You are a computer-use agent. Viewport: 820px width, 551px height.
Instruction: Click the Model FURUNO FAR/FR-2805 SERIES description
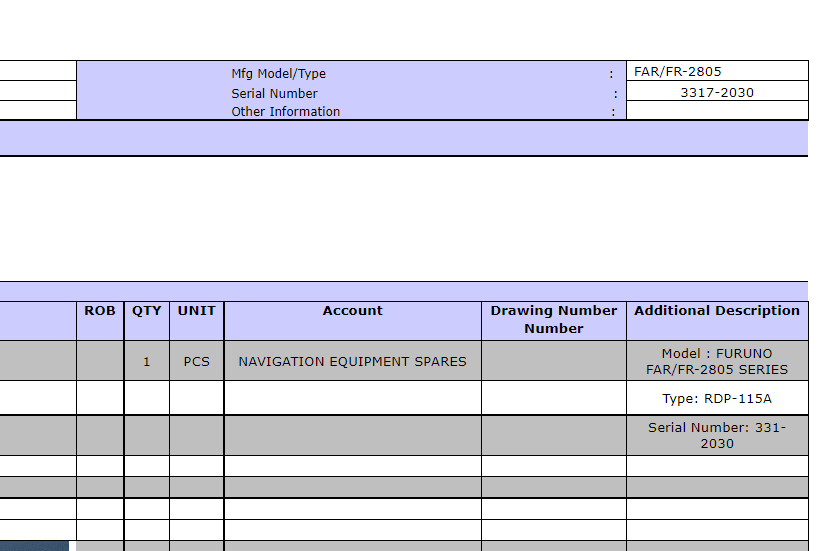coord(716,361)
